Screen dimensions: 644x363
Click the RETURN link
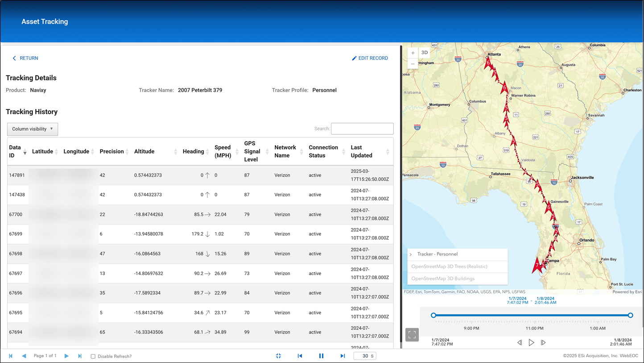tap(25, 58)
